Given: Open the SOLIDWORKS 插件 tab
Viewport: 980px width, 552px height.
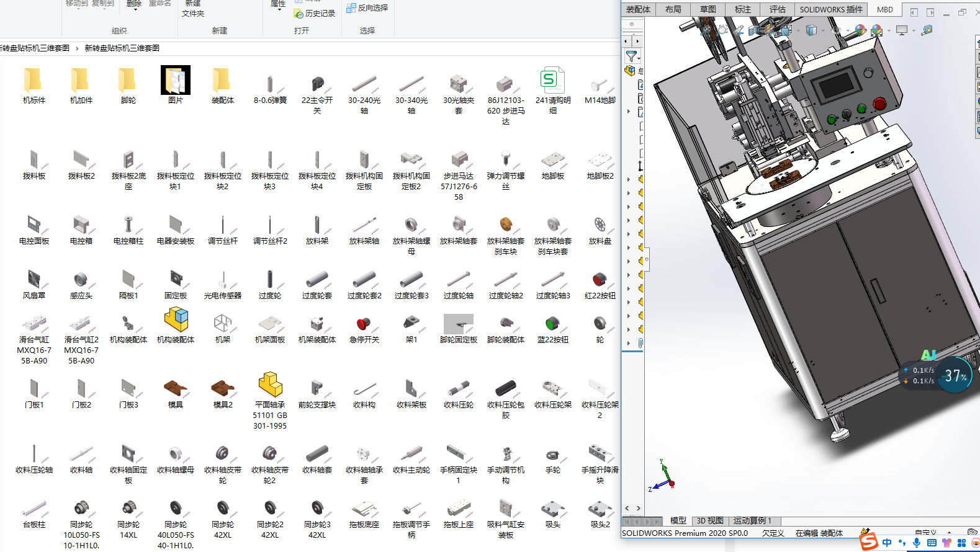Looking at the screenshot, I should tap(830, 9).
